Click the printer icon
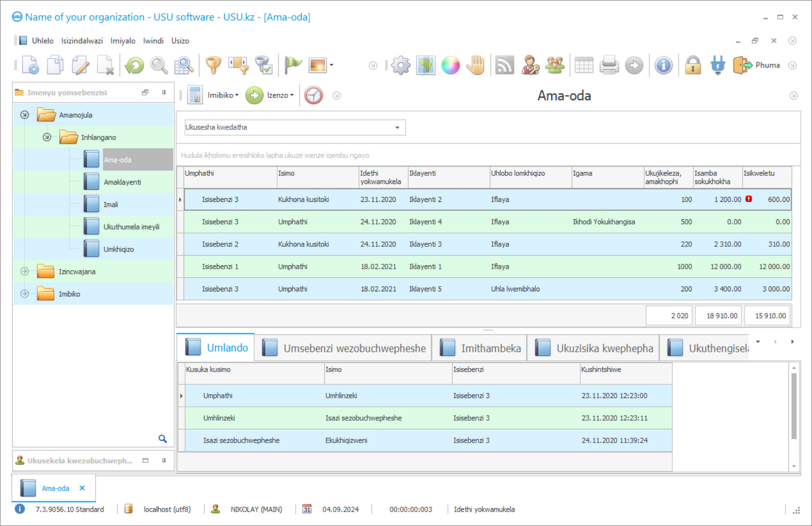This screenshot has width=812, height=526. coord(609,65)
